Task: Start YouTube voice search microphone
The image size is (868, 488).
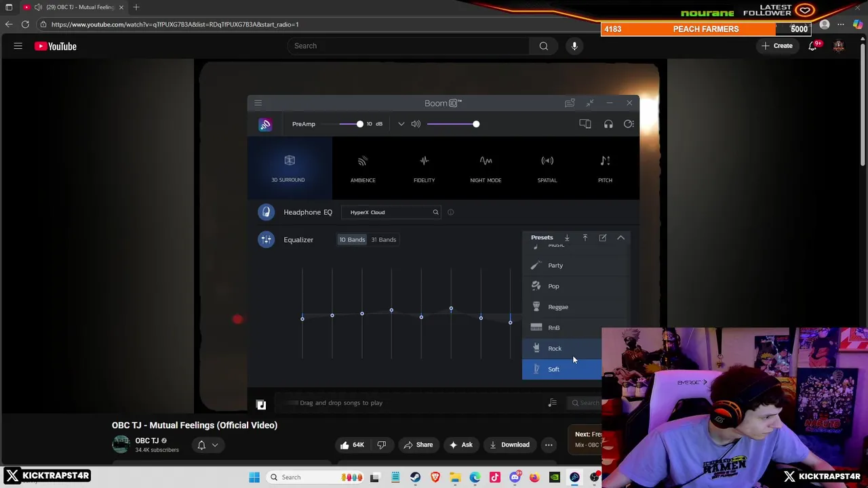Action: 574,46
